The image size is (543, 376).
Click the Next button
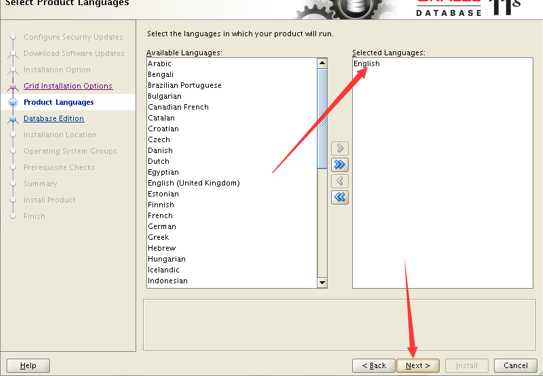click(418, 366)
